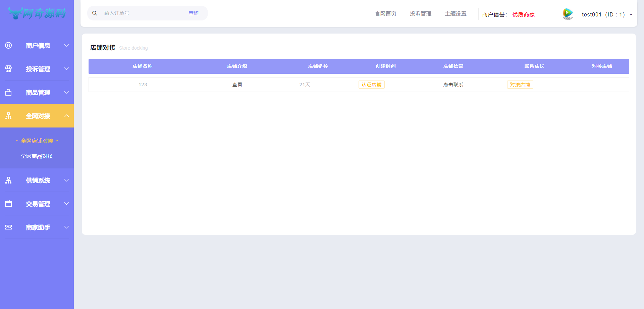Viewport: 644px width, 309px height.
Task: Click the 查询 search button
Action: pos(194,13)
